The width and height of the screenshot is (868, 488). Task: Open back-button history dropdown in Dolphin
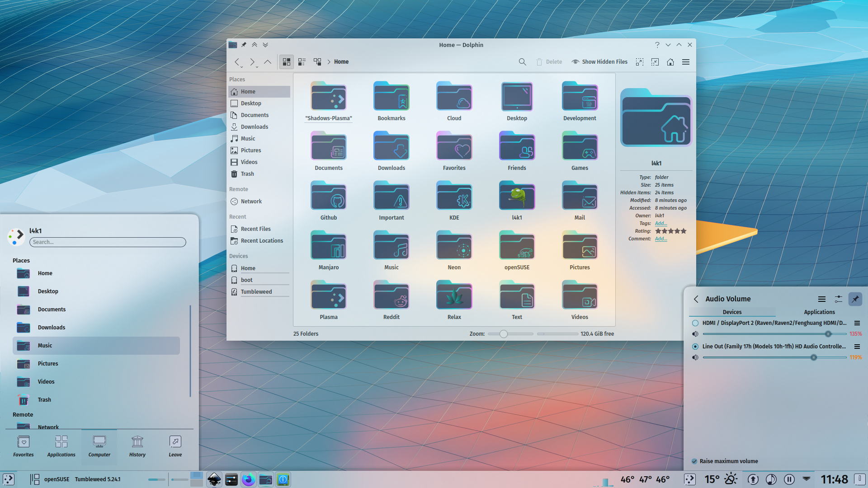(x=241, y=67)
